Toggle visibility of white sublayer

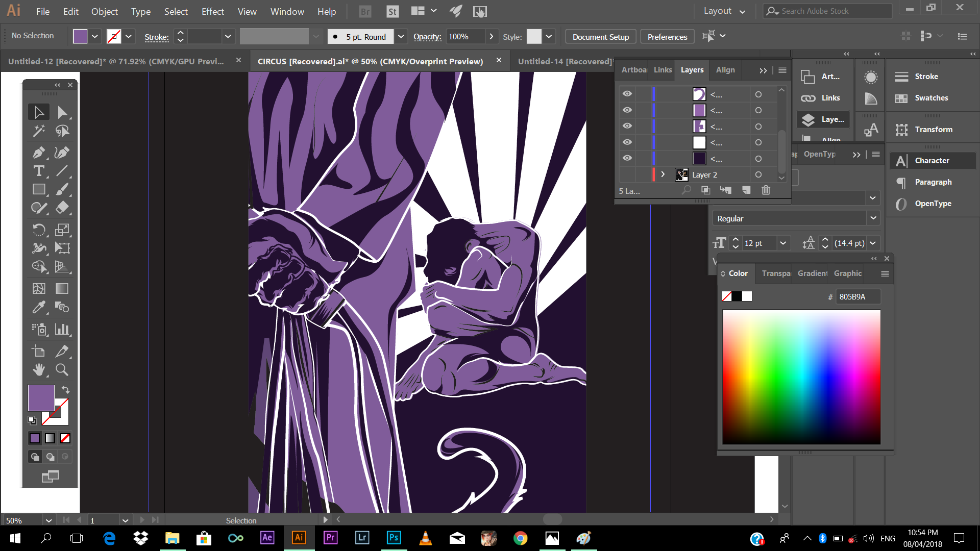point(627,142)
